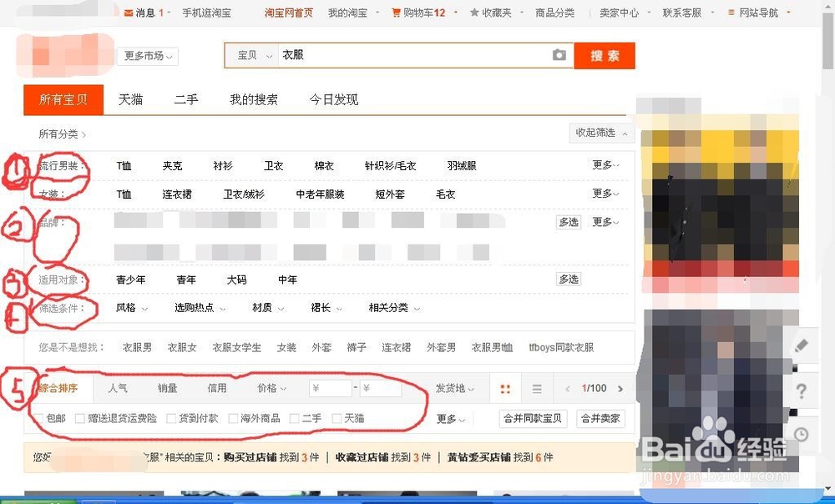Check the 天猫 filter checkbox
Image resolution: width=835 pixels, height=504 pixels.
(337, 419)
